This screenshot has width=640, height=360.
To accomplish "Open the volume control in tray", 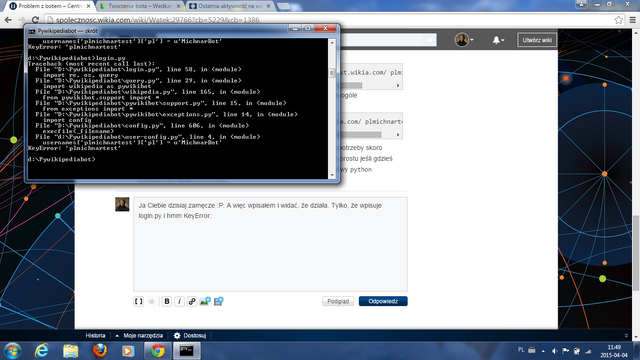I will [554, 351].
